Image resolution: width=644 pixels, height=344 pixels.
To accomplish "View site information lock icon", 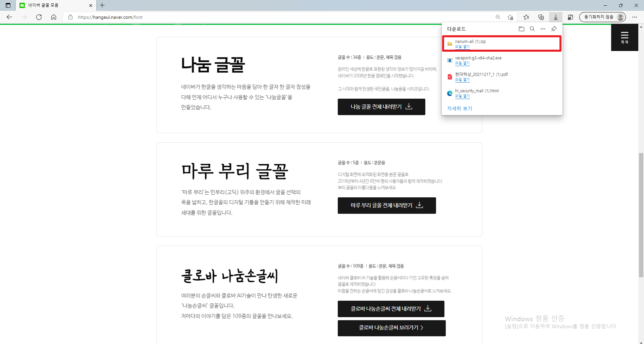I will 70,17.
